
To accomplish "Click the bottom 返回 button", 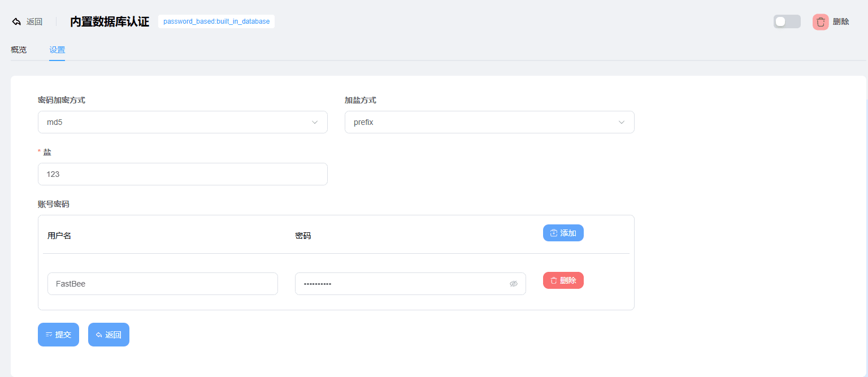I will (x=108, y=335).
